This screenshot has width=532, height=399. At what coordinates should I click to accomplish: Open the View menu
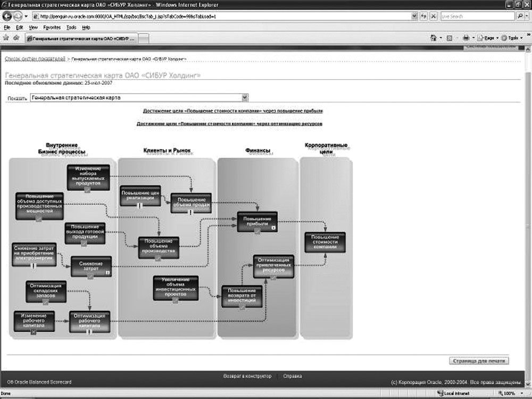[x=33, y=28]
